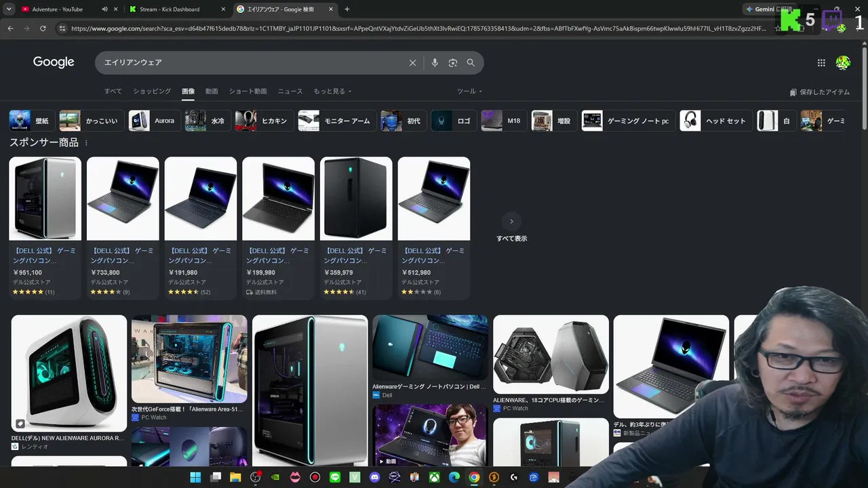Open Google Lens image search

pos(453,62)
